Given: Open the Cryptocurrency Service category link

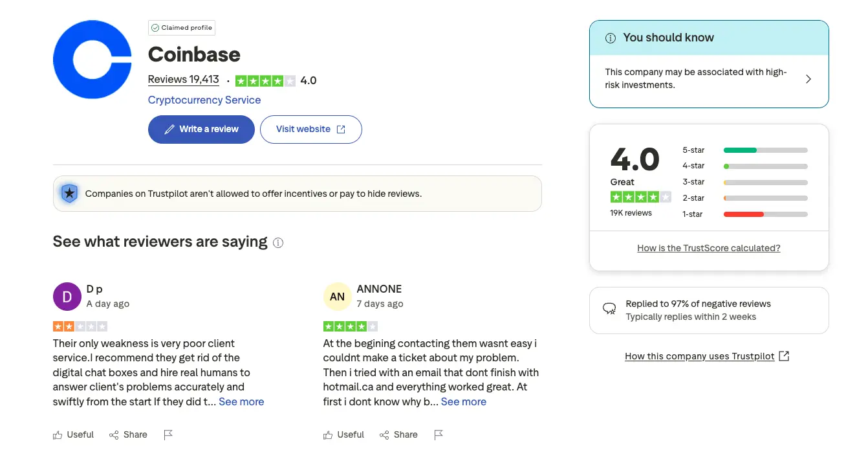Looking at the screenshot, I should click(204, 100).
